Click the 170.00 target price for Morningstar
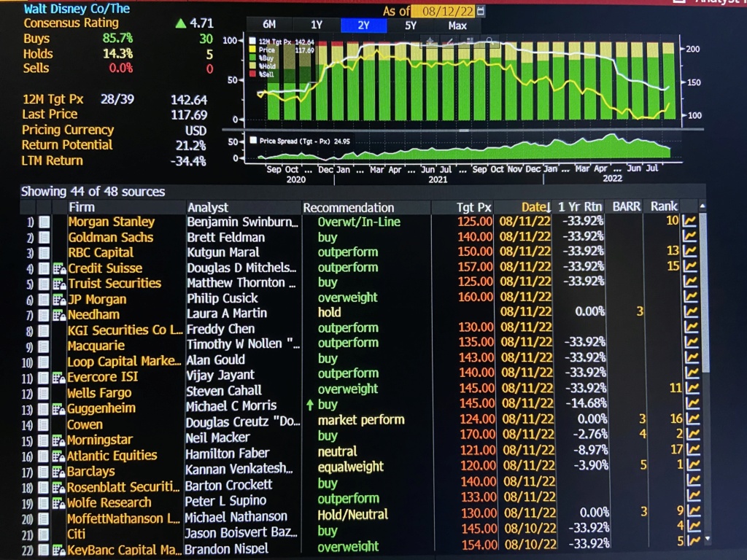This screenshot has width=747, height=560. click(x=477, y=435)
